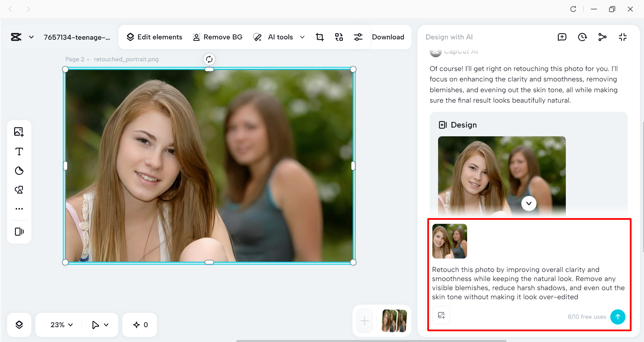Select the Add image tool in left sidebar
The width and height of the screenshot is (644, 342).
19,132
